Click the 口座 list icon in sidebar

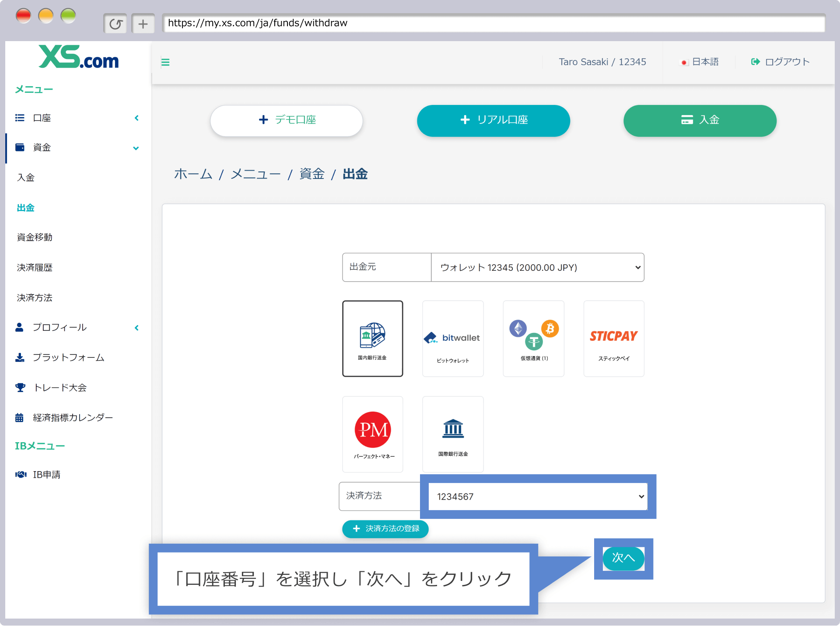20,118
